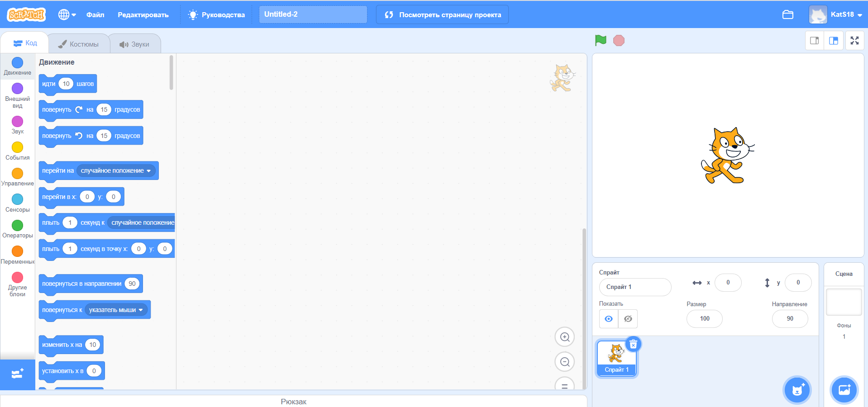Click the Scratch logo
This screenshot has width=868, height=407.
[26, 14]
